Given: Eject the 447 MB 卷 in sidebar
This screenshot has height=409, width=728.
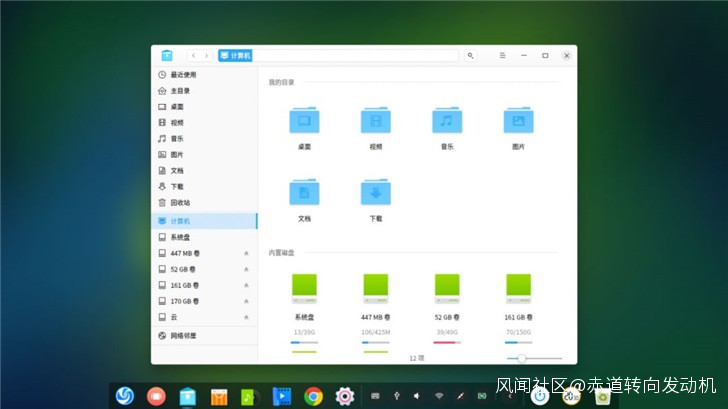Looking at the screenshot, I should [246, 254].
